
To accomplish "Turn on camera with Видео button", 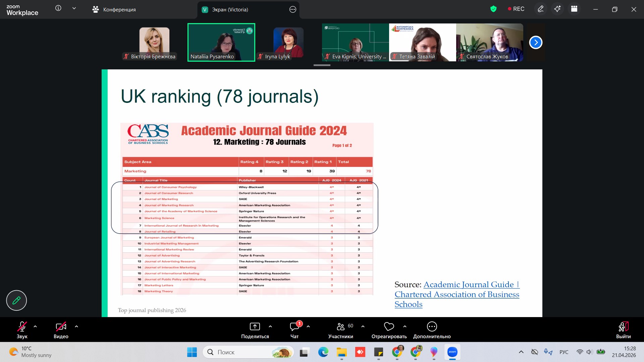I will 61,330.
